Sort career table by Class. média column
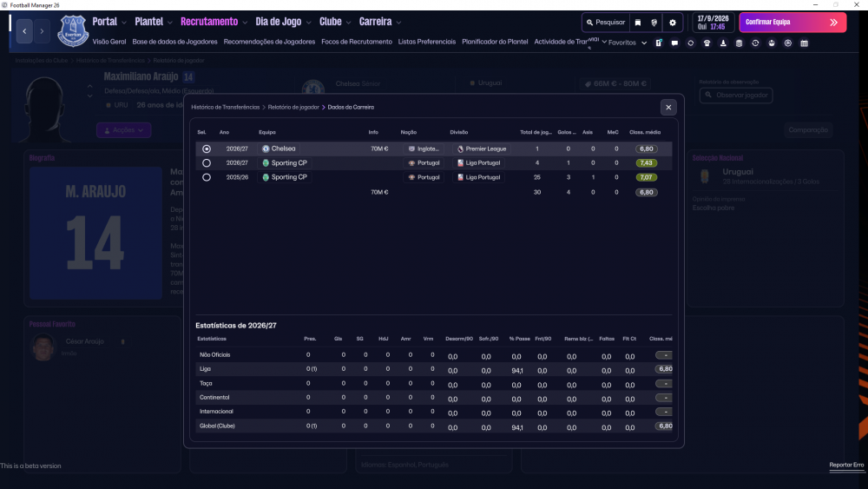The image size is (868, 489). pyautogui.click(x=645, y=132)
